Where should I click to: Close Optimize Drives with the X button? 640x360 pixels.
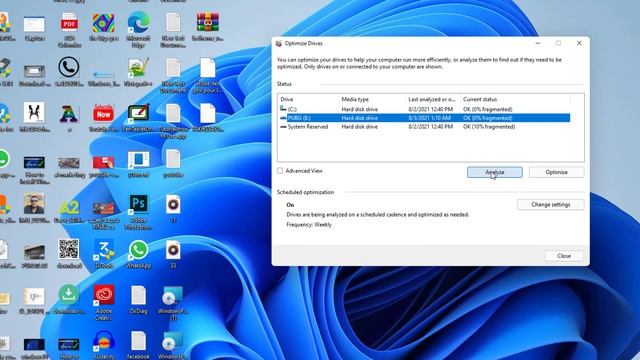pos(579,43)
